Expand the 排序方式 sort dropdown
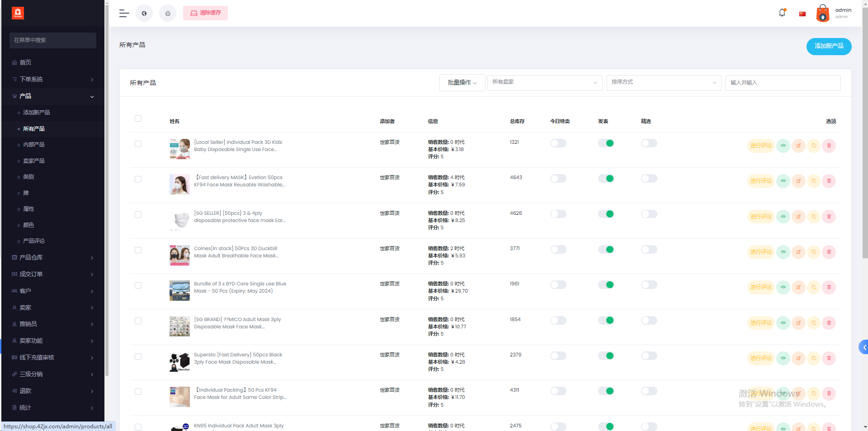The height and width of the screenshot is (431, 868). click(663, 83)
